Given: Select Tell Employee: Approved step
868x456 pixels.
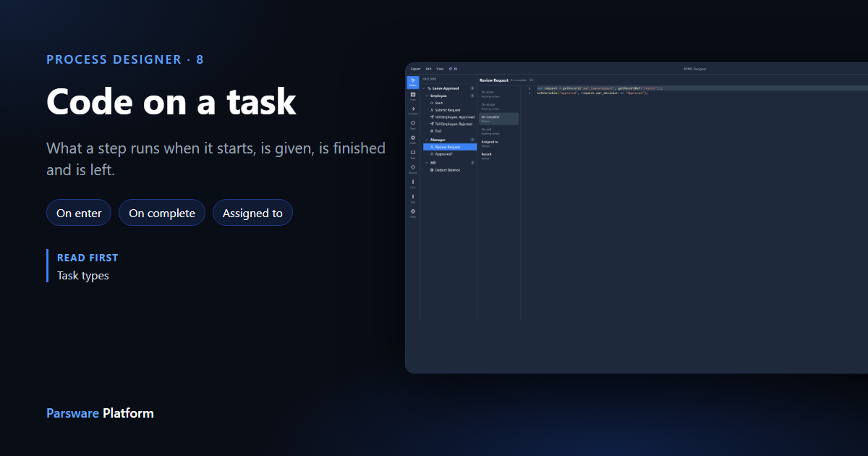Looking at the screenshot, I should point(448,117).
